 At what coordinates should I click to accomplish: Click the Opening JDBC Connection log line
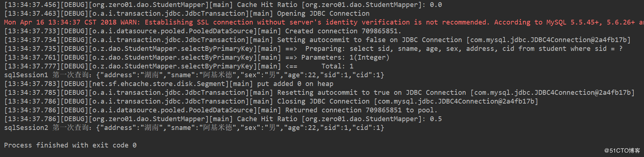[x=187, y=14]
